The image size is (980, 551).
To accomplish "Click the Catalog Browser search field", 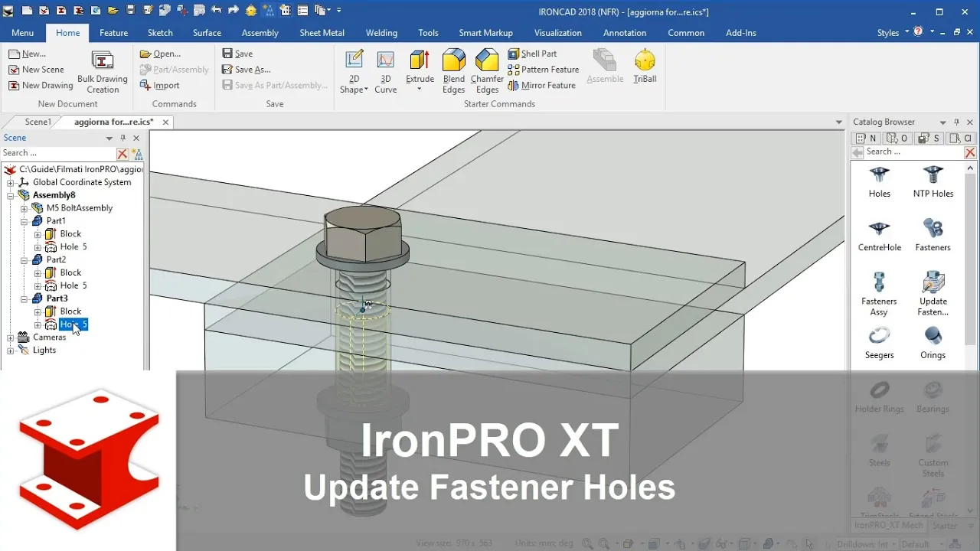I will point(913,152).
